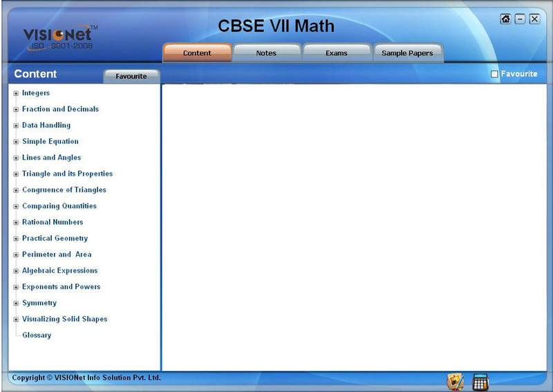Expand the Symmetry chapter node

16,304
